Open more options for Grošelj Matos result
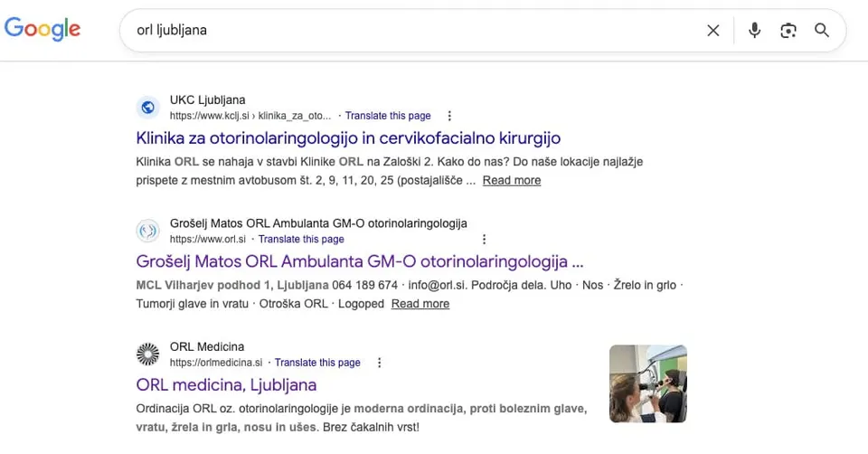Screen dimensions: 868x454 [x=484, y=239]
